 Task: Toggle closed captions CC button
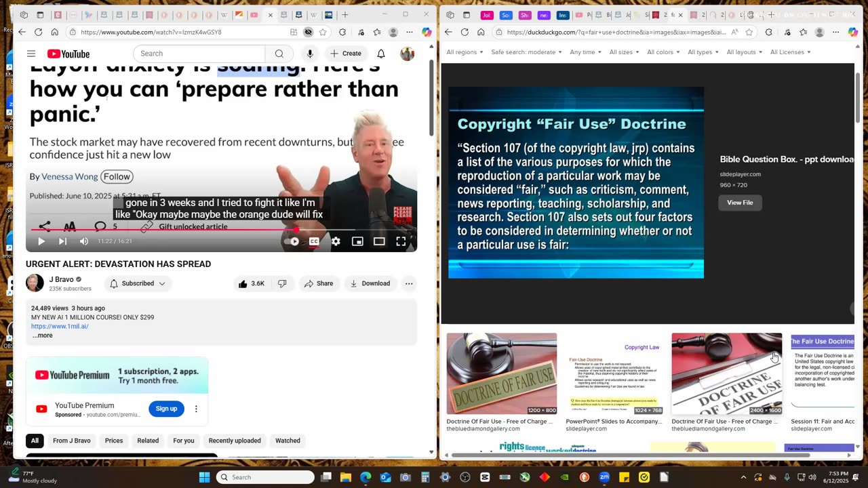coord(314,241)
